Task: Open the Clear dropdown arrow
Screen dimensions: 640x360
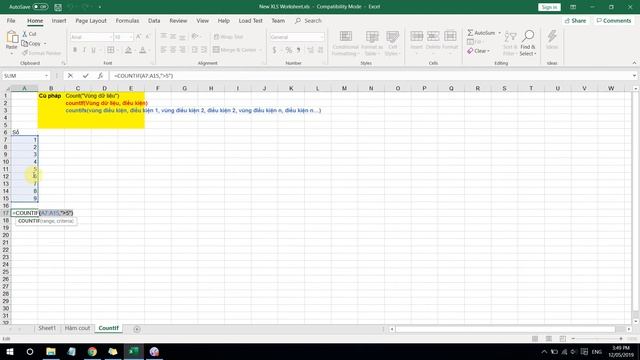Action: click(489, 51)
